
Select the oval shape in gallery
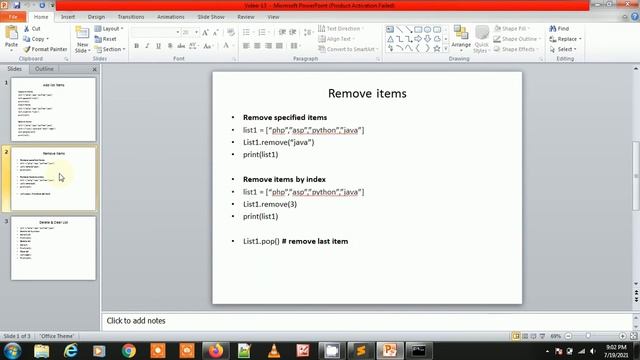pyautogui.click(x=427, y=29)
